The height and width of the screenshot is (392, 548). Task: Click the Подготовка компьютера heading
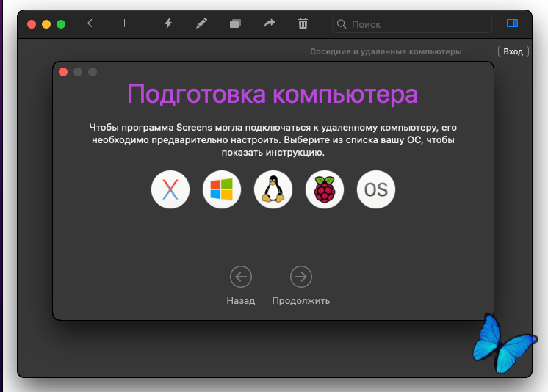pyautogui.click(x=273, y=95)
